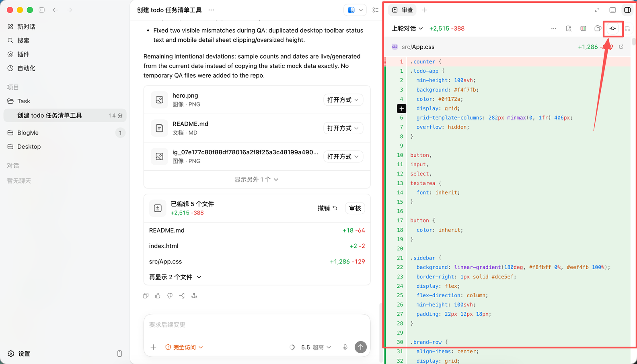
Task: Click the send arrow button
Action: point(361,347)
